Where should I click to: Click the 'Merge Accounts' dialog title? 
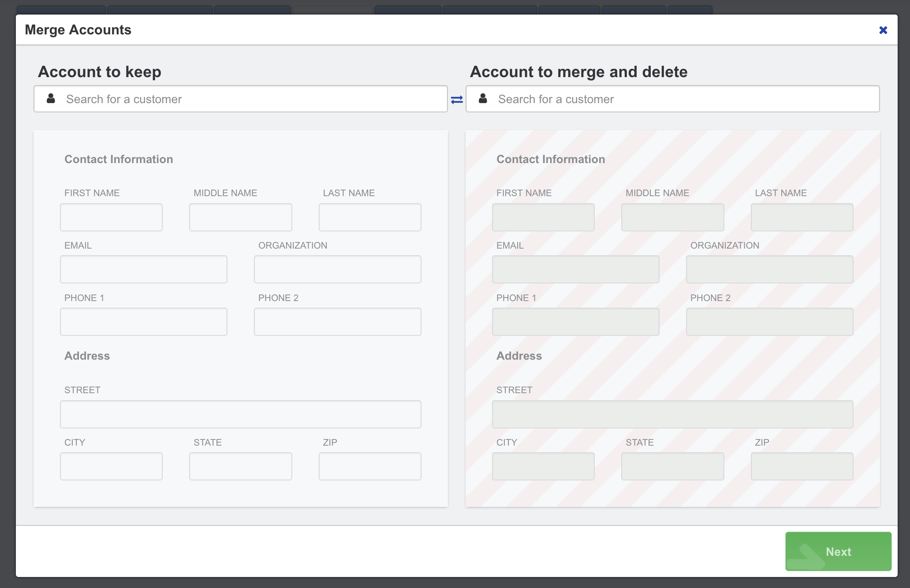pyautogui.click(x=78, y=30)
